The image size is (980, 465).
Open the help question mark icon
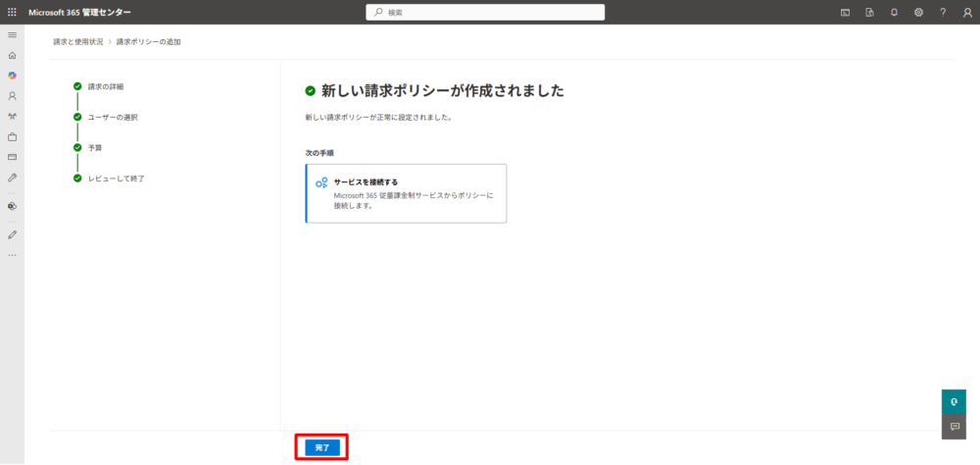[x=943, y=12]
